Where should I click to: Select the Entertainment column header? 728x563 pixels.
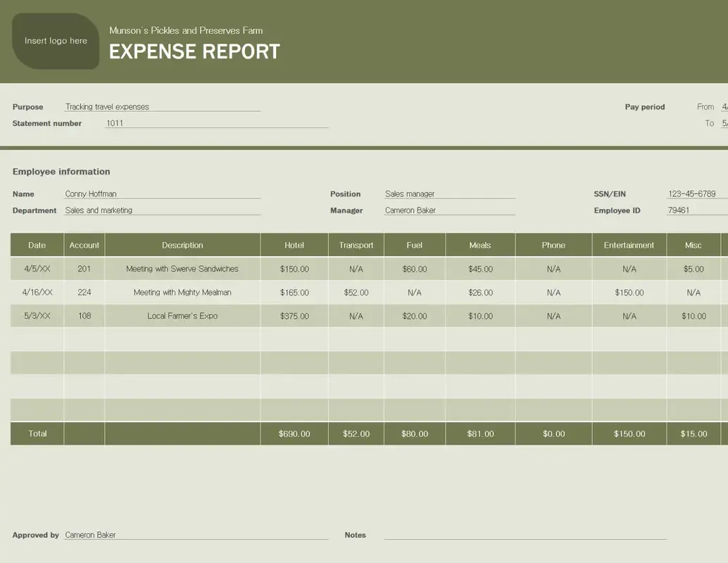point(629,245)
